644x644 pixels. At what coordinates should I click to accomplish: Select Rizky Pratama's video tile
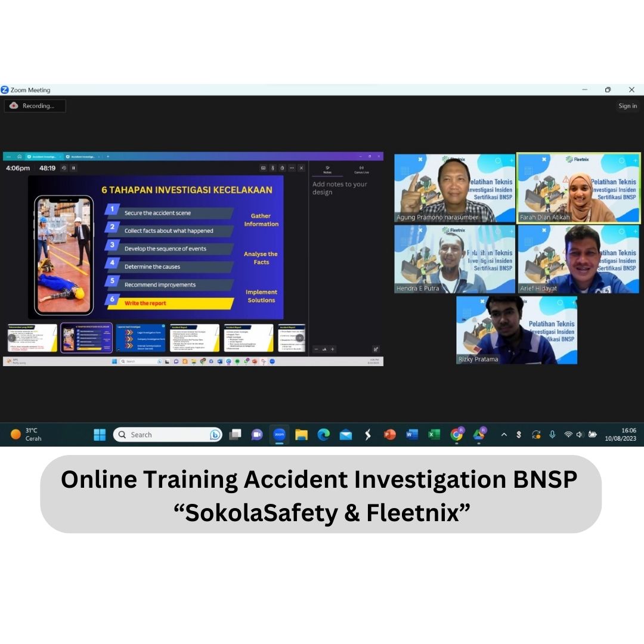coord(516,330)
